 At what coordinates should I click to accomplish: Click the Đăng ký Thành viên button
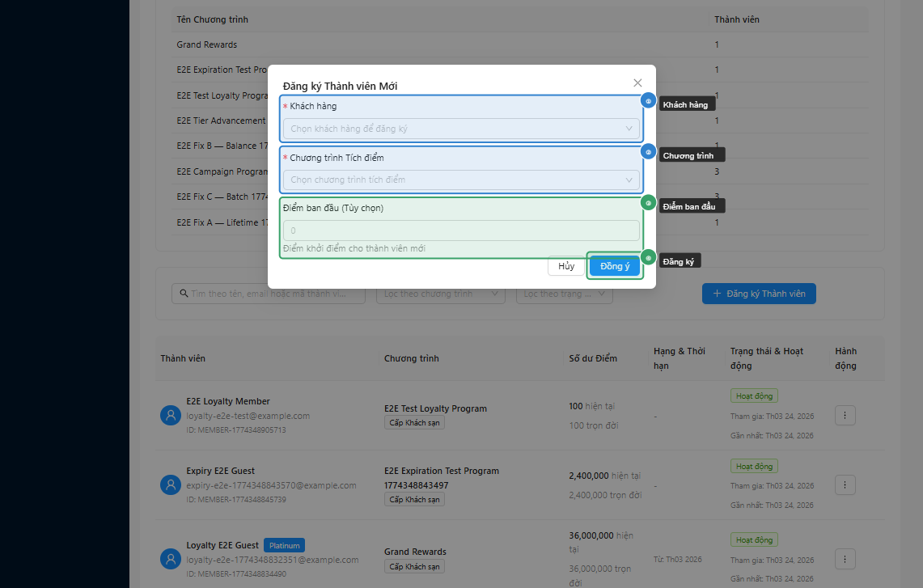[758, 294]
